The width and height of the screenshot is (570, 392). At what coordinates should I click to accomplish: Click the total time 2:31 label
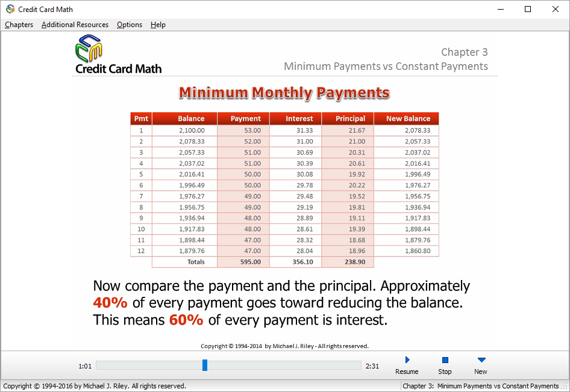pos(372,366)
